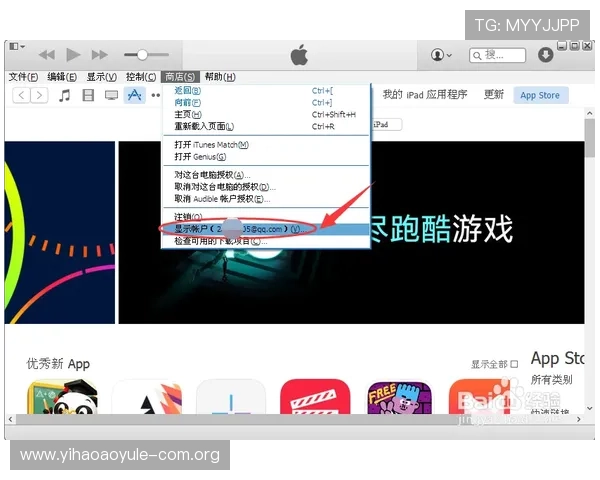Close the 商店(S) menu
Image resolution: width=600 pixels, height=480 pixels.
tap(180, 77)
